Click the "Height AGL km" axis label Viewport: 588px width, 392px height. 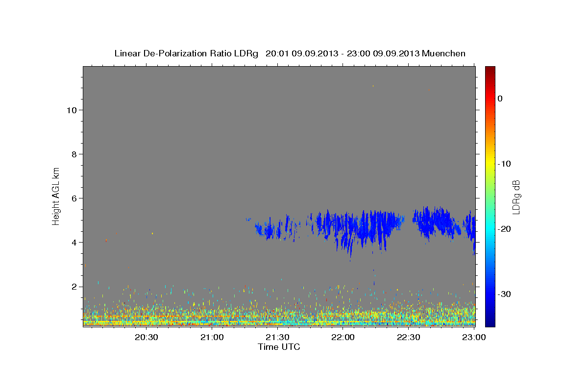tap(56, 196)
